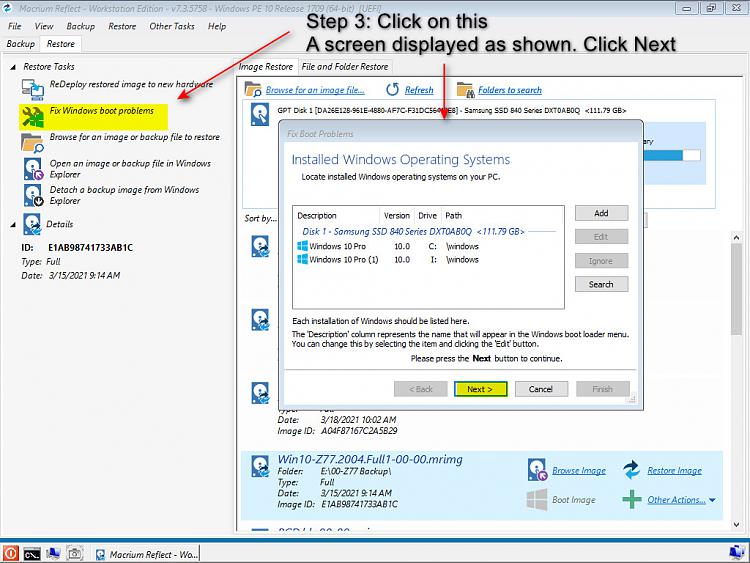Click the Refresh link
The height and width of the screenshot is (563, 750).
pyautogui.click(x=419, y=90)
